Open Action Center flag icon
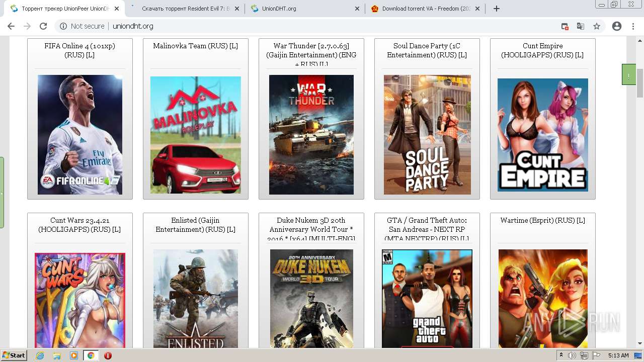This screenshot has width=644, height=362. click(596, 355)
